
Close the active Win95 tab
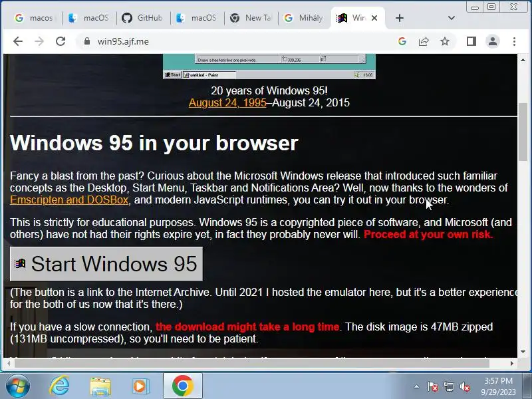tap(374, 18)
